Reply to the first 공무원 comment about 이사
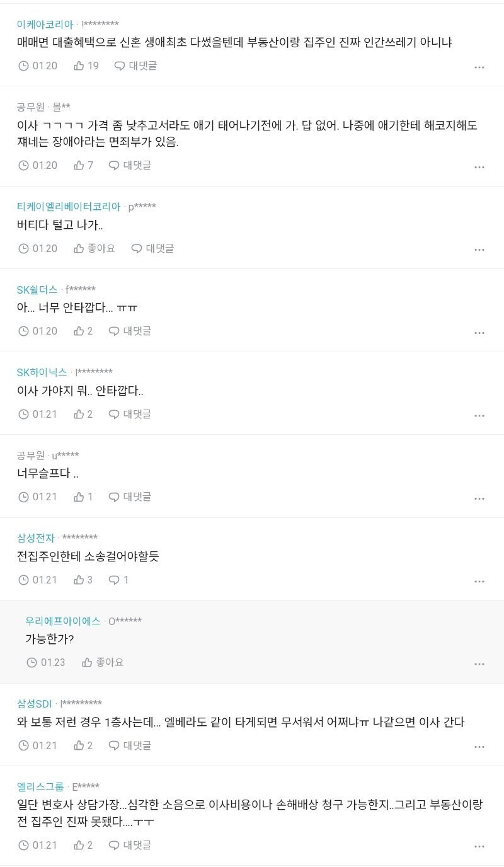Screen dimensions: 504x867 130,165
